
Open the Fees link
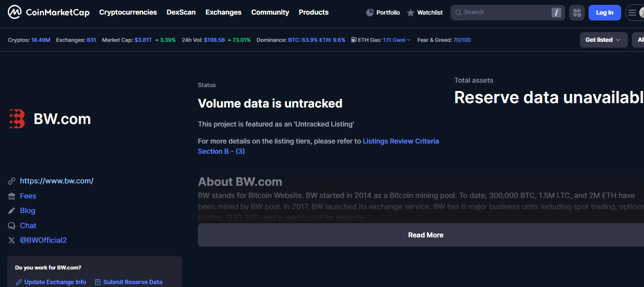pyautogui.click(x=28, y=196)
